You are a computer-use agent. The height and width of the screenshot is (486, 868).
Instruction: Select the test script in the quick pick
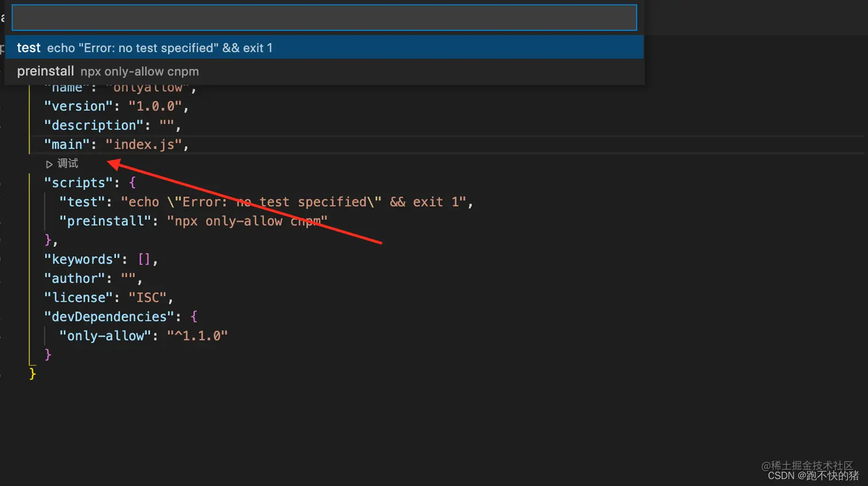point(324,48)
